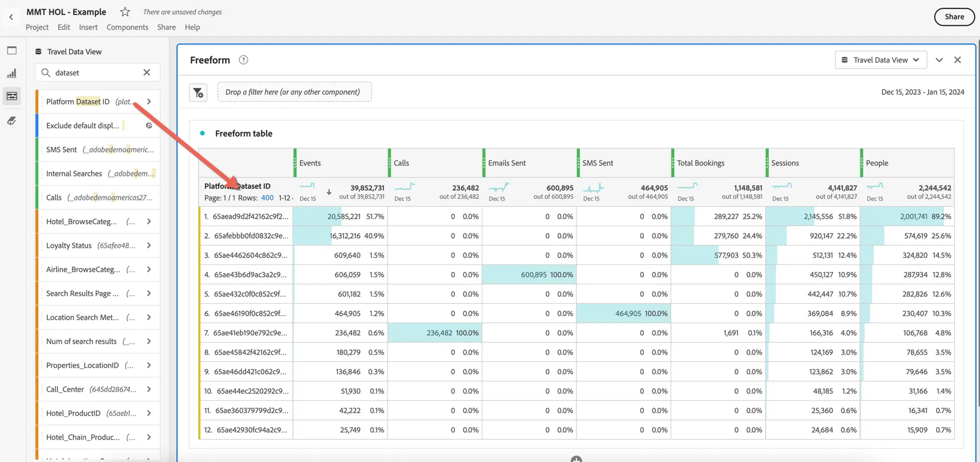Expand the Loyalty Status component
This screenshot has width=980, height=462.
pyautogui.click(x=149, y=246)
